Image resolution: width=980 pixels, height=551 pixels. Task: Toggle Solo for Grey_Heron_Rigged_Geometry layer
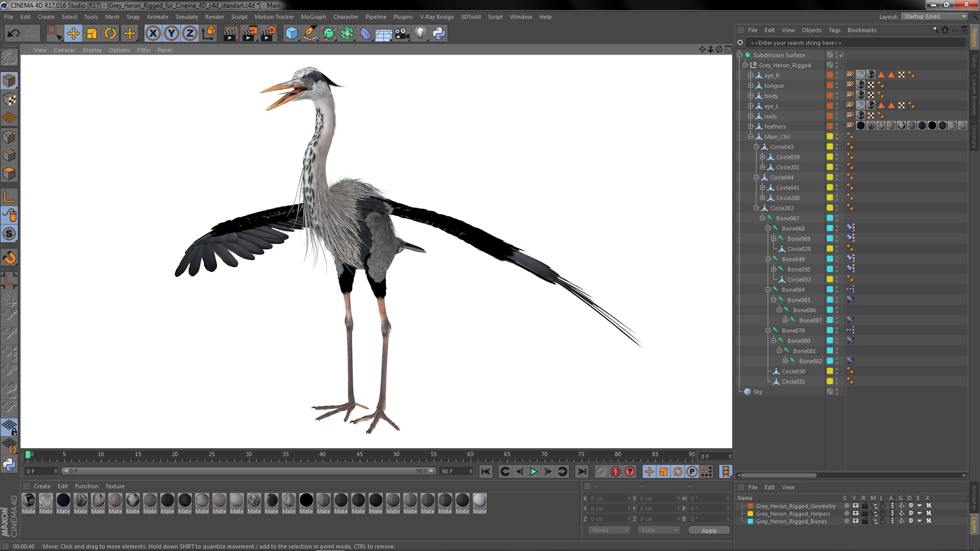coord(847,506)
